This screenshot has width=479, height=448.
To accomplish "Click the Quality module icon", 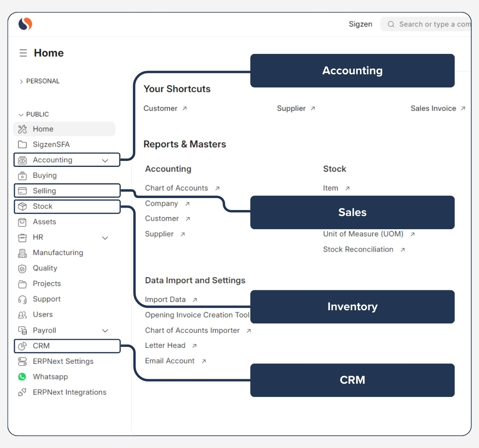I will (x=22, y=268).
